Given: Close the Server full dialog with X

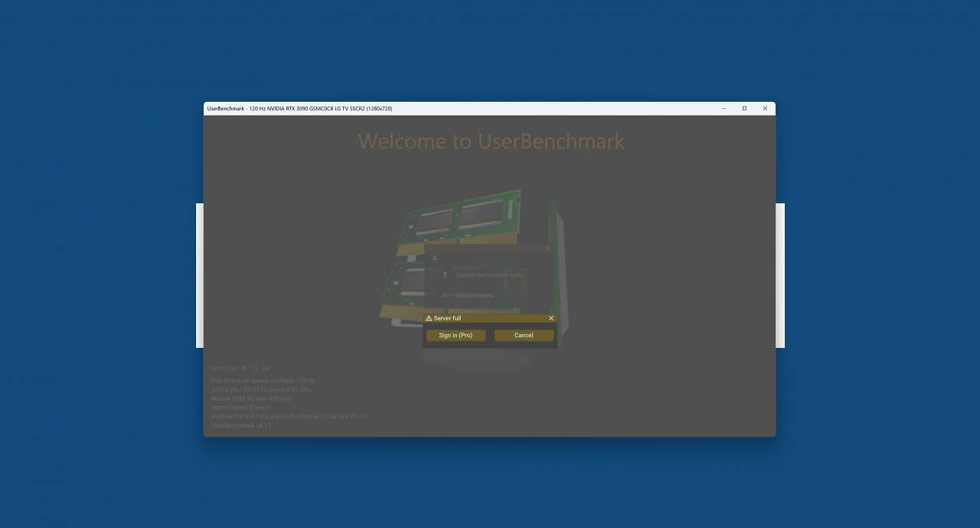Looking at the screenshot, I should [550, 318].
